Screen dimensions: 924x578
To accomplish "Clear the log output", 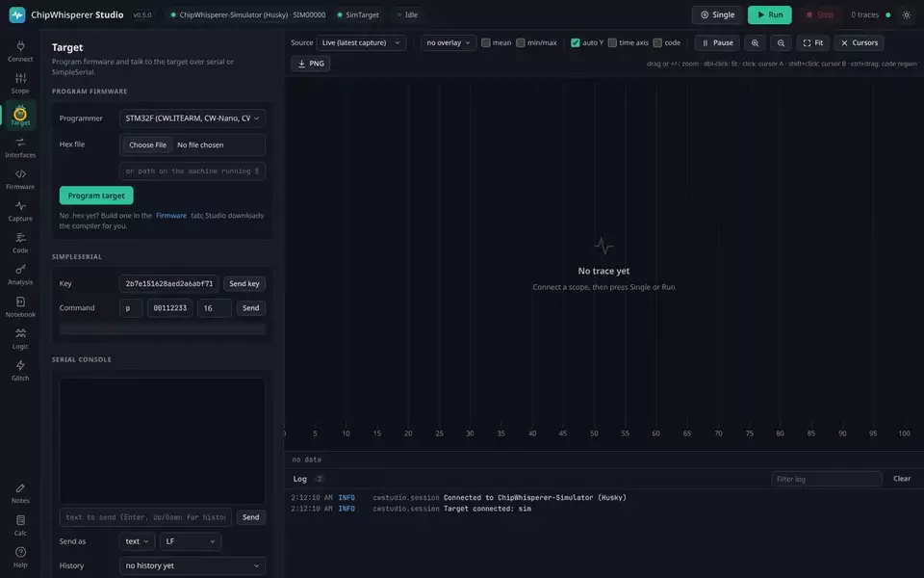I will coord(902,479).
